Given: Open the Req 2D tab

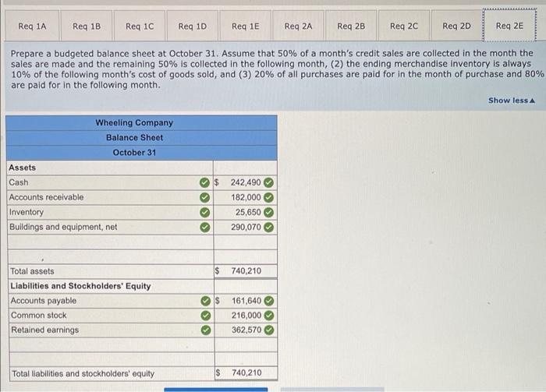Looking at the screenshot, I should [x=456, y=26].
